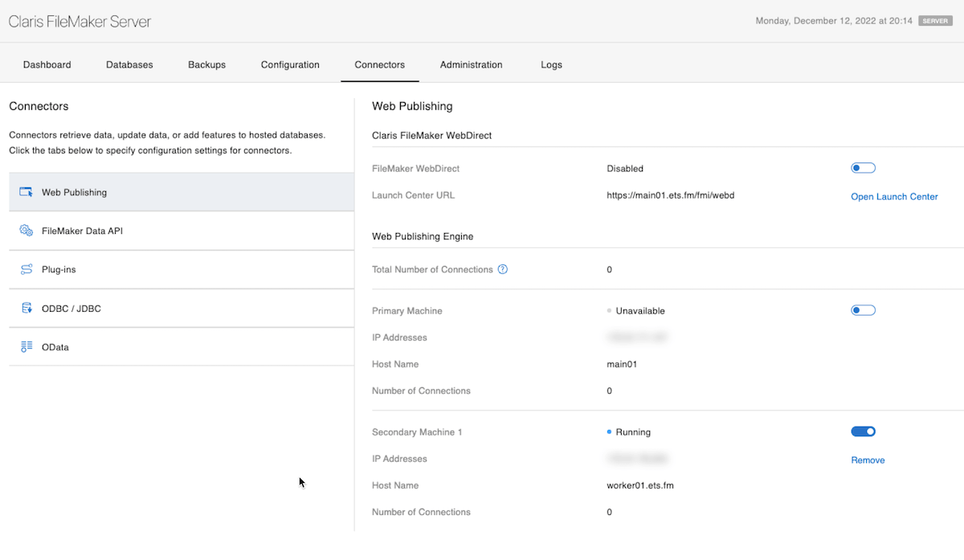The height and width of the screenshot is (560, 964).
Task: Open the Dashboard tab
Action: click(x=47, y=65)
